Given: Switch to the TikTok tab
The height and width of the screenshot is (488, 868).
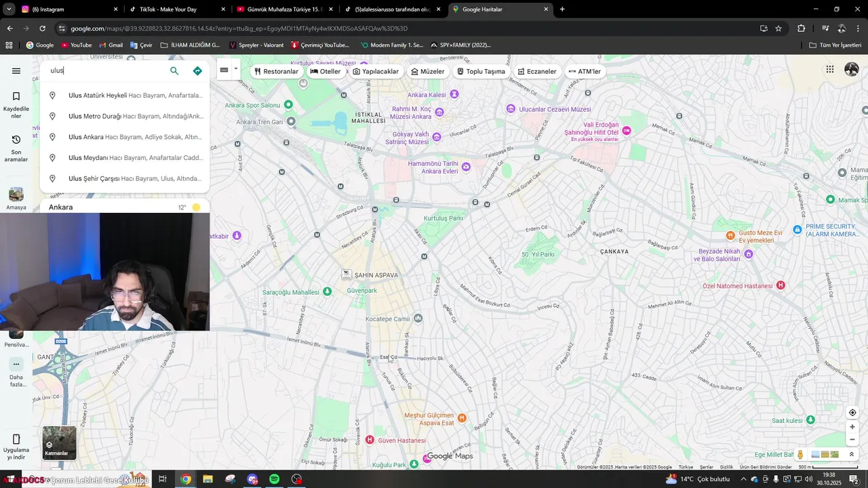Looking at the screenshot, I should point(178,9).
